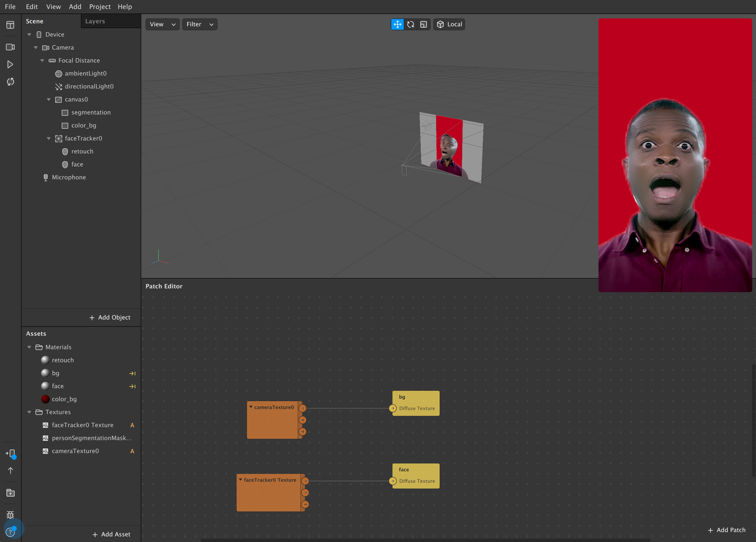This screenshot has width=756, height=542.
Task: Click the restart refresh icon in sidebar
Action: tap(10, 82)
